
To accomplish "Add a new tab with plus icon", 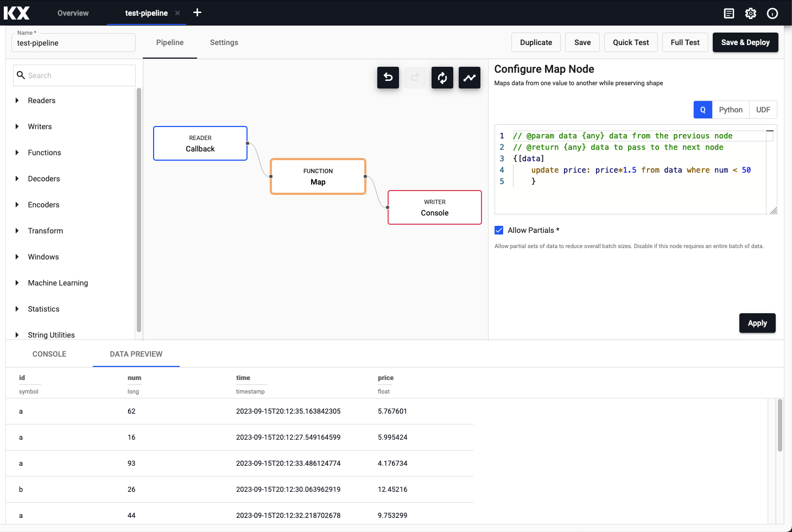I will coord(198,12).
